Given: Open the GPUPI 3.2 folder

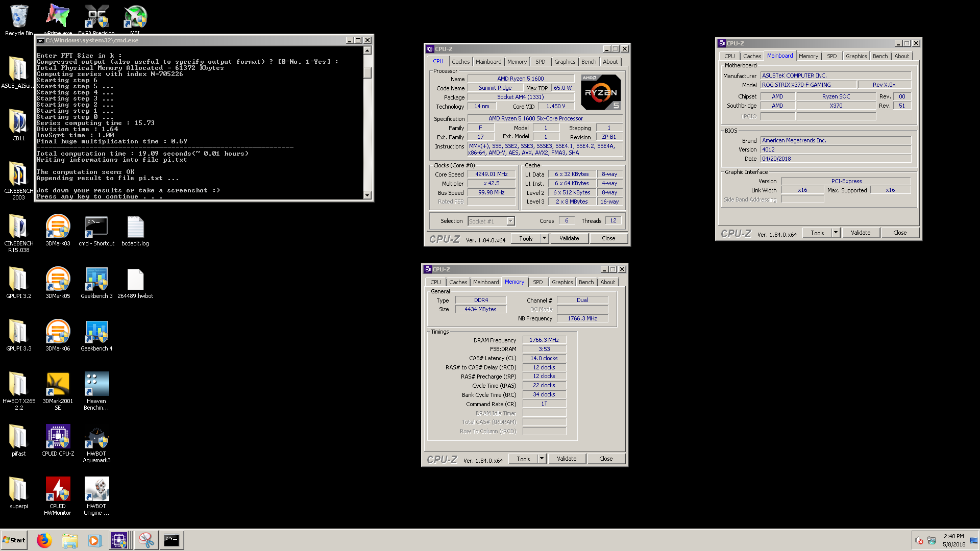Looking at the screenshot, I should pyautogui.click(x=18, y=283).
